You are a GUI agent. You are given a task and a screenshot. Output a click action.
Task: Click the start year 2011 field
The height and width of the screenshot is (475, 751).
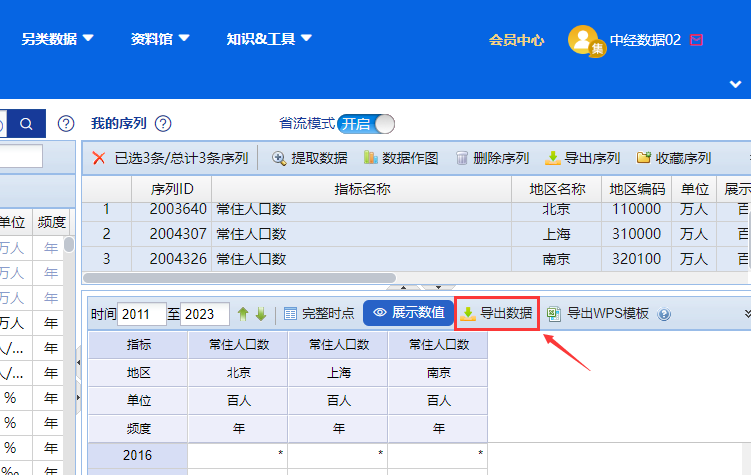point(140,314)
